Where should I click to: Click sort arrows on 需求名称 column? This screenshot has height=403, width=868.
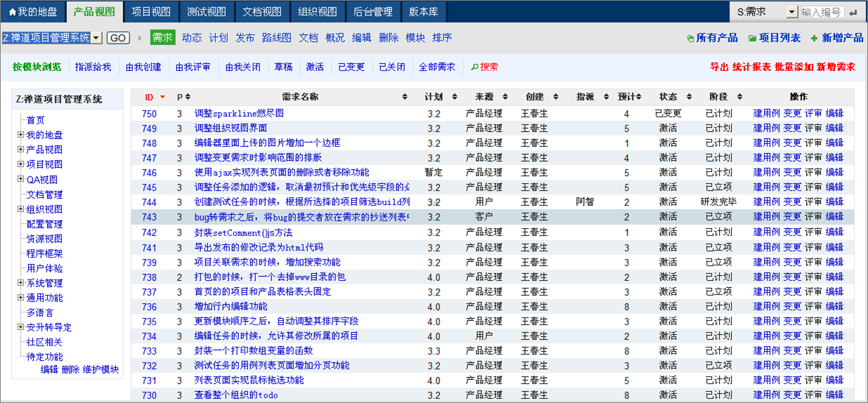coord(405,97)
